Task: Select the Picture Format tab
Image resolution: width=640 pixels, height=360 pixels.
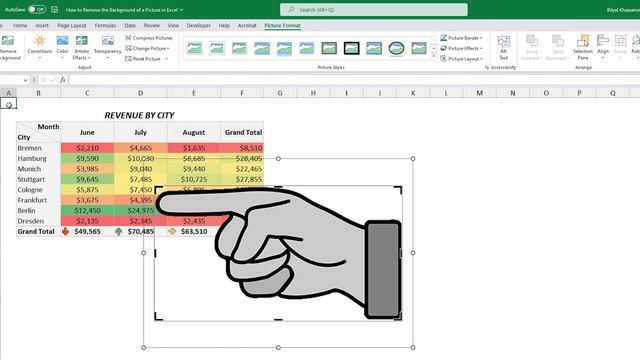Action: click(282, 25)
